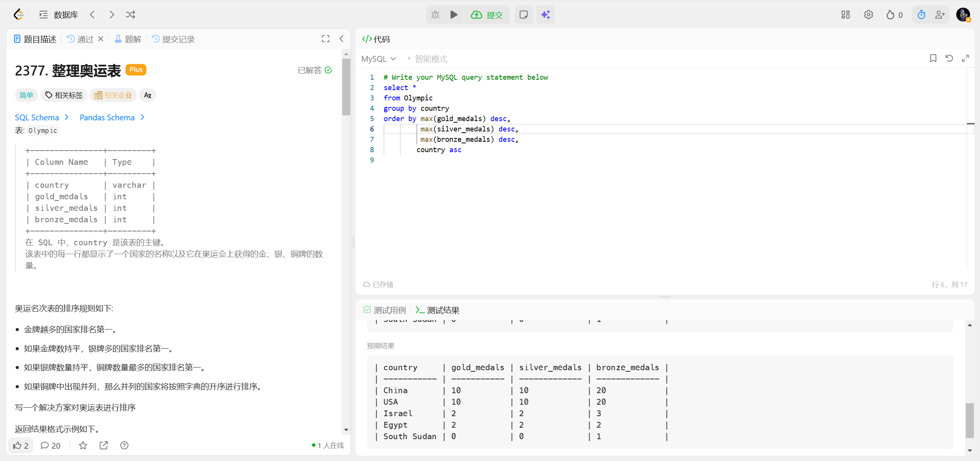
Task: Start the timer clock icon
Action: pyautogui.click(x=921, y=15)
